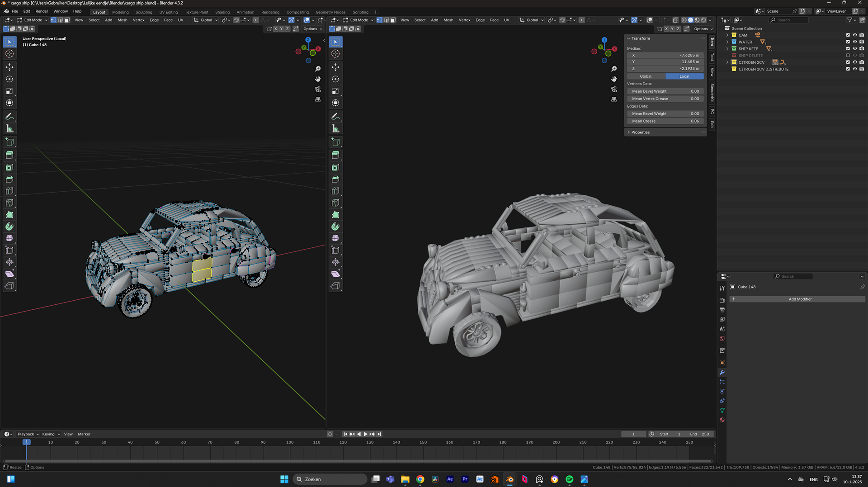
Task: Select the 3D Cursor tool in left viewport
Action: [x=9, y=54]
